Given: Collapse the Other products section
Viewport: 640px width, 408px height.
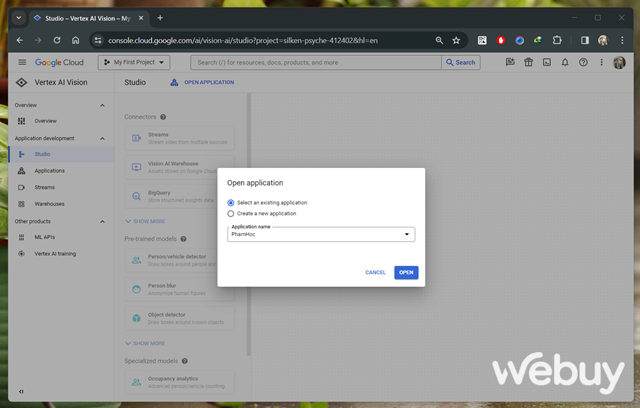Looking at the screenshot, I should (x=102, y=222).
